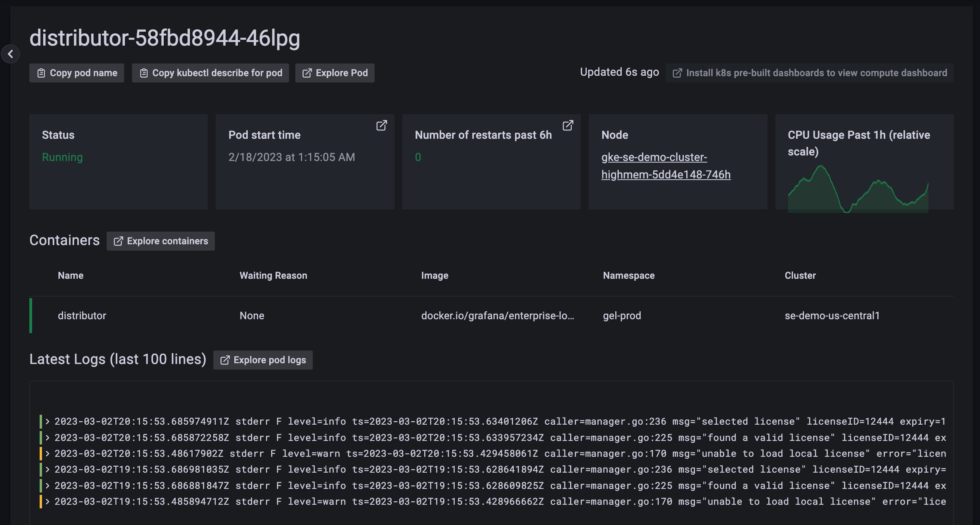Viewport: 980px width, 525px height.
Task: Select the distributor container row
Action: 82,316
